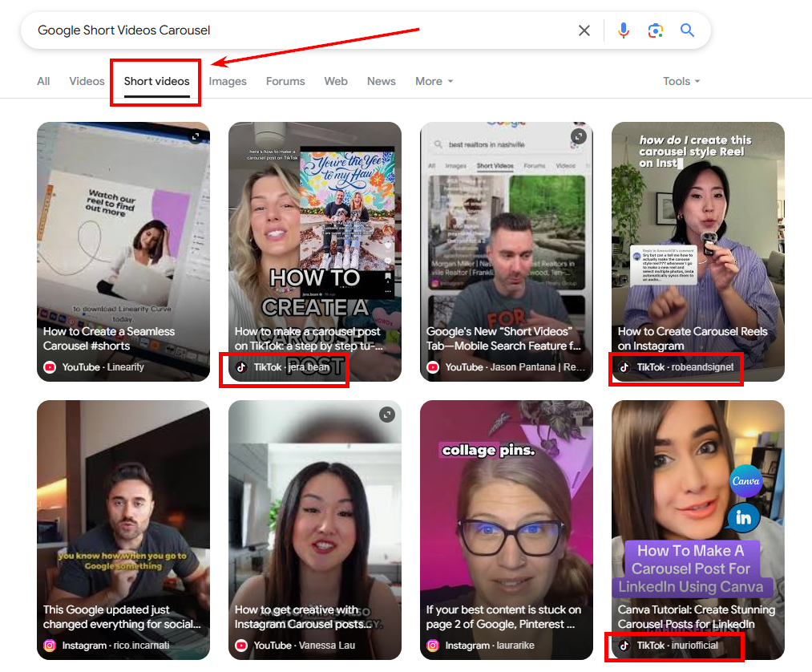Viewport: 812px width, 672px height.
Task: Click the 'TikTok · inuriofficial' source text
Action: (x=677, y=646)
